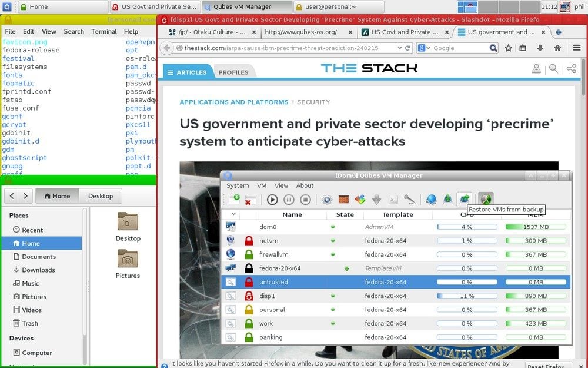Image resolution: width=588 pixels, height=368 pixels.
Task: Close the 'US Govt and Private' Firefox tab
Action: (447, 32)
